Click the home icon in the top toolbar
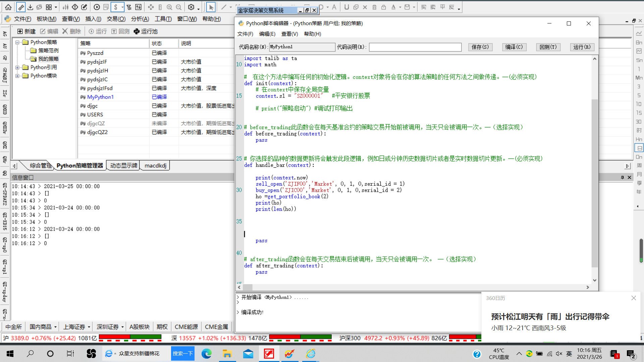 pos(8,7)
